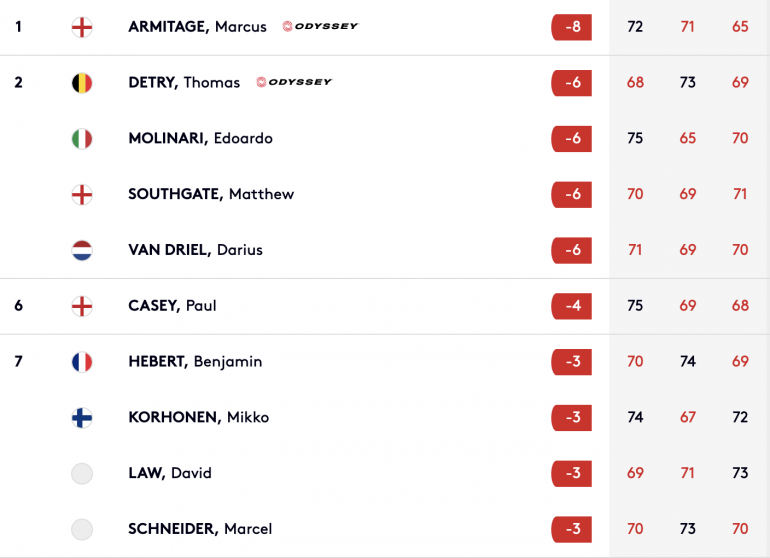Click the -8 score badge for Armitage
This screenshot has width=770, height=558.
pyautogui.click(x=572, y=27)
